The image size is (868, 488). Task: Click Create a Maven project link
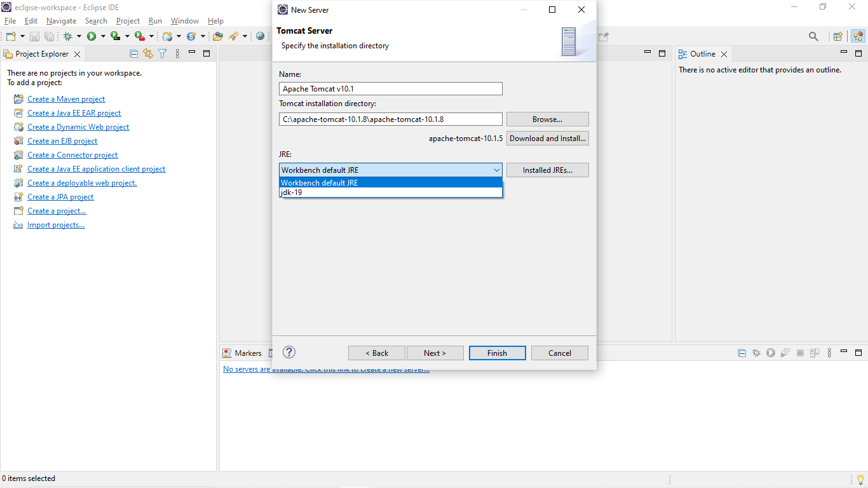[66, 99]
